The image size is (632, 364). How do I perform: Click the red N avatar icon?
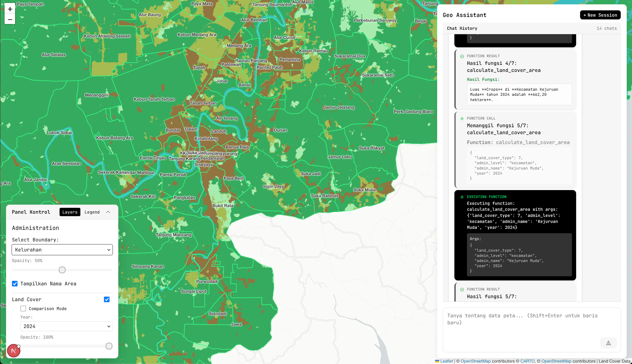[13, 351]
